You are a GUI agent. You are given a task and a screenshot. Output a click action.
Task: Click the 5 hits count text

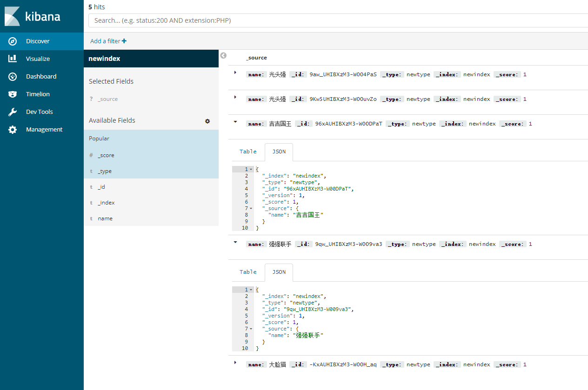click(96, 7)
